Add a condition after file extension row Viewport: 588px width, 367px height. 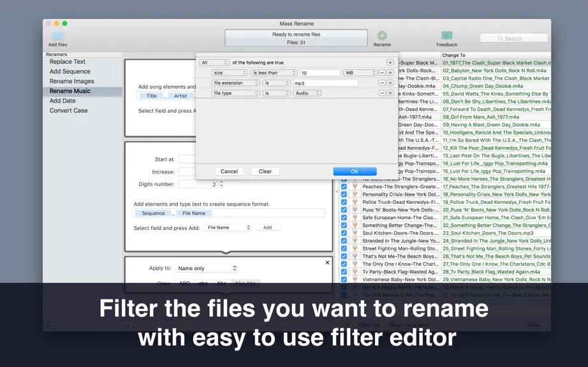click(x=390, y=83)
